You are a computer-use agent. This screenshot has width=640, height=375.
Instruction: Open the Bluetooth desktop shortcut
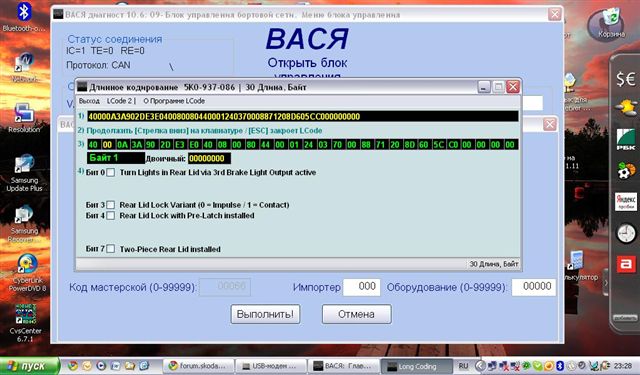[24, 16]
